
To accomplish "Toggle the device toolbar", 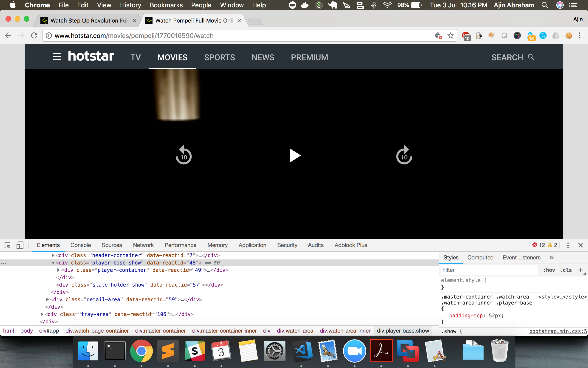I will pyautogui.click(x=20, y=245).
